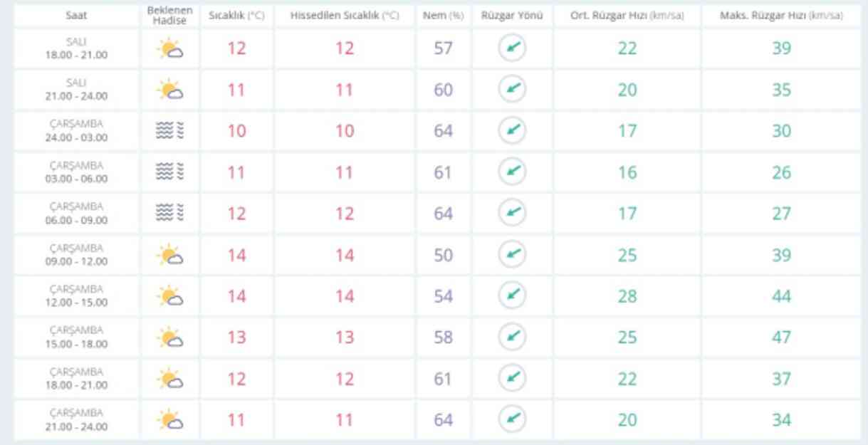This screenshot has width=868, height=445.
Task: Click the Rüzgar Yönü column header
Action: click(x=512, y=15)
